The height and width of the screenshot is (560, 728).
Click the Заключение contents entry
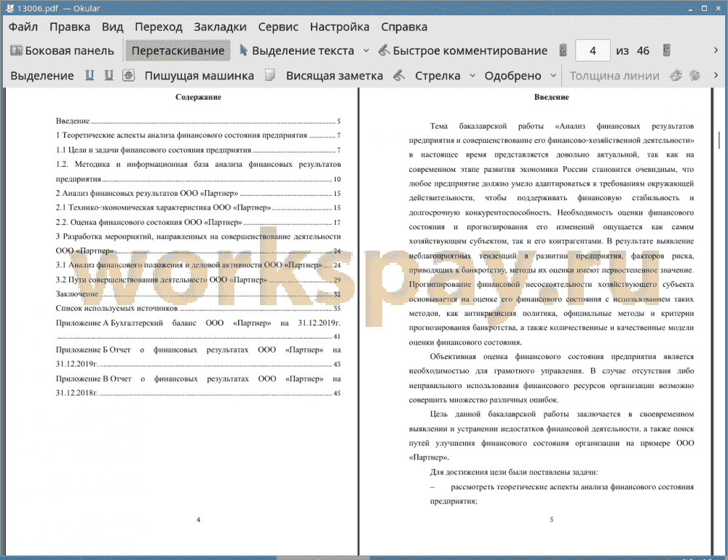(x=198, y=294)
